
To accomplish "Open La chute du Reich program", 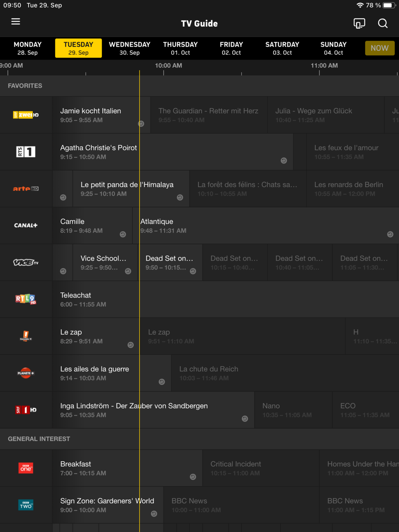I will click(x=285, y=373).
